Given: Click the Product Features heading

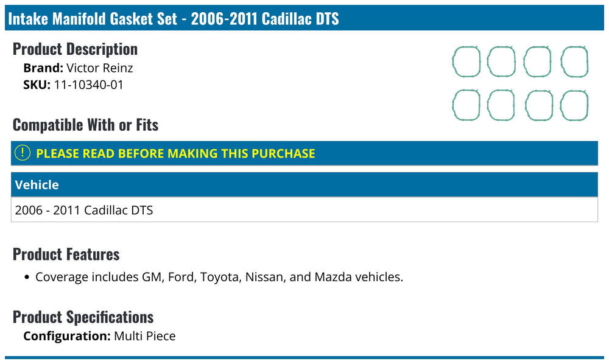Looking at the screenshot, I should (x=66, y=254).
